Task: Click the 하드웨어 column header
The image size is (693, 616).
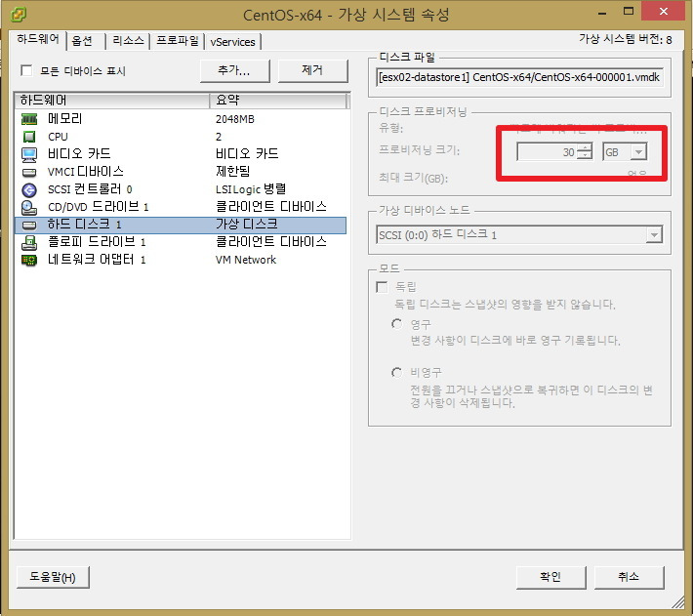Action: pos(112,101)
